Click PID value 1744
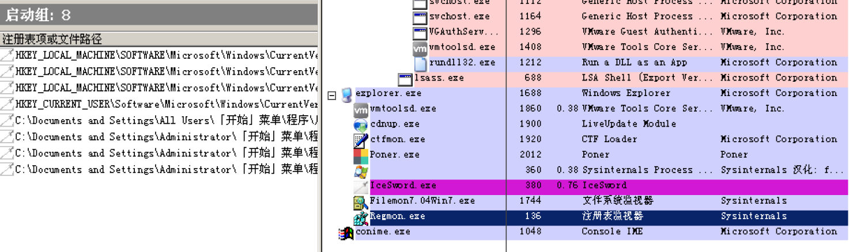The width and height of the screenshot is (868, 252). pos(530,201)
